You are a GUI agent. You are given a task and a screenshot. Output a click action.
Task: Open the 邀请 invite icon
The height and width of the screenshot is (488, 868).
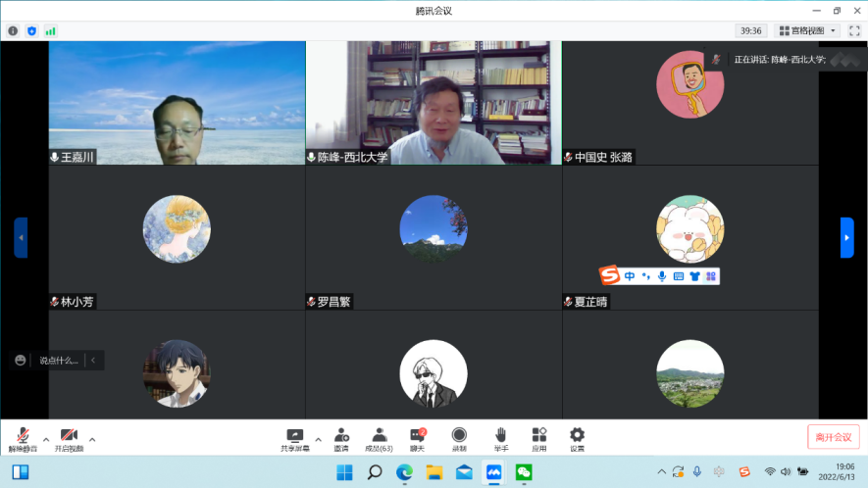coord(340,437)
